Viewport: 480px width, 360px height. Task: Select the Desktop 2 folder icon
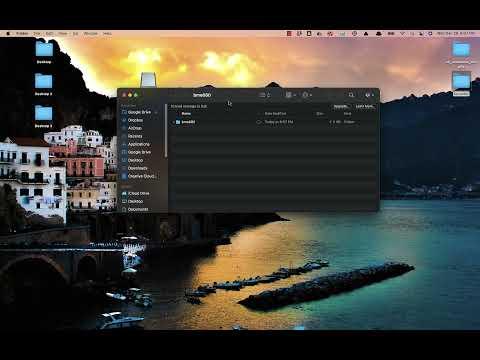(x=44, y=84)
